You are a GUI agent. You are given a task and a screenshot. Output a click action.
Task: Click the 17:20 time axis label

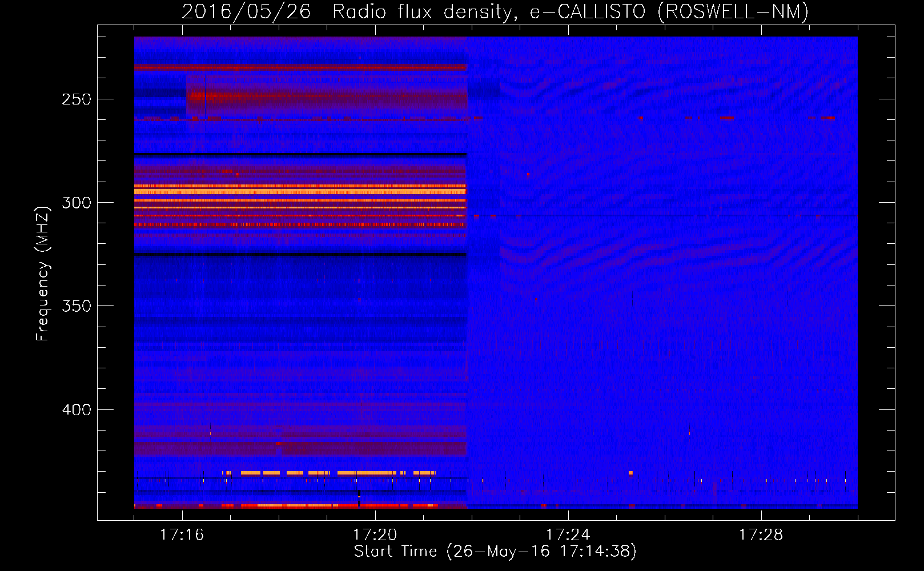tap(375, 534)
